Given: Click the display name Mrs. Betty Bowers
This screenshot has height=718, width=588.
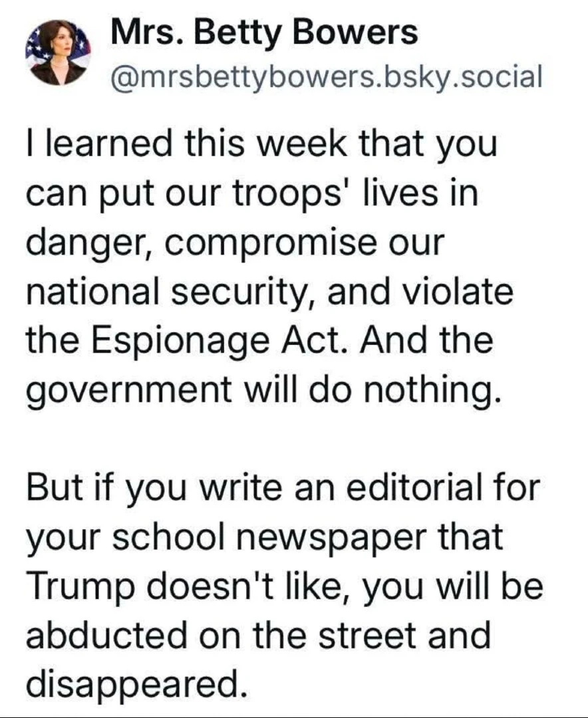Looking at the screenshot, I should tap(265, 33).
